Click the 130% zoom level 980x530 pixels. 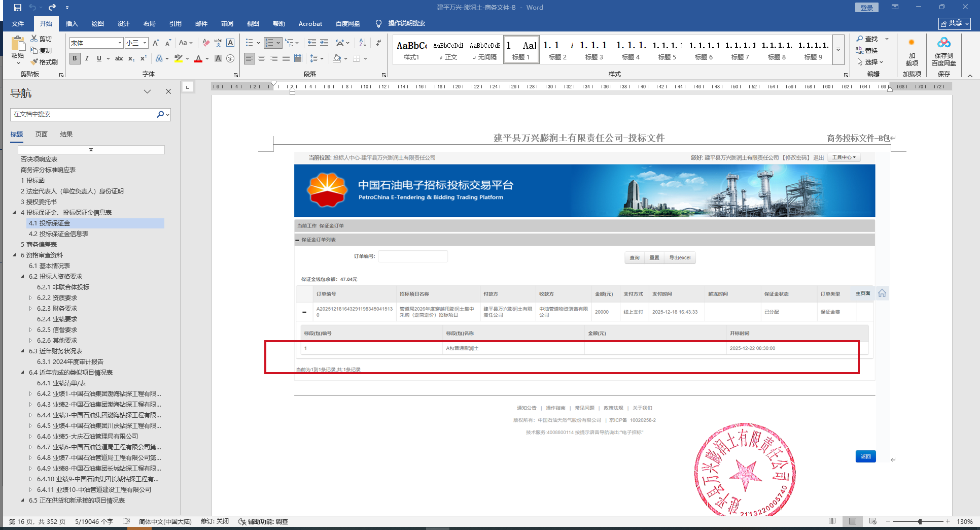[x=965, y=521]
